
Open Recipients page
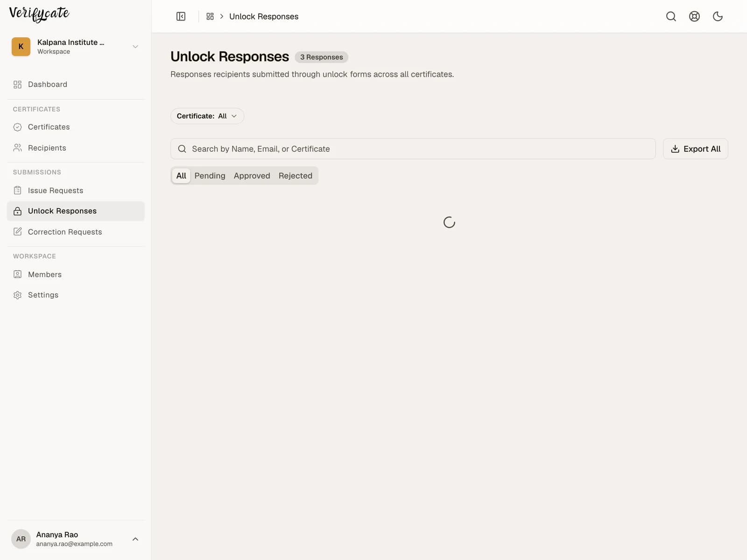(x=76, y=148)
